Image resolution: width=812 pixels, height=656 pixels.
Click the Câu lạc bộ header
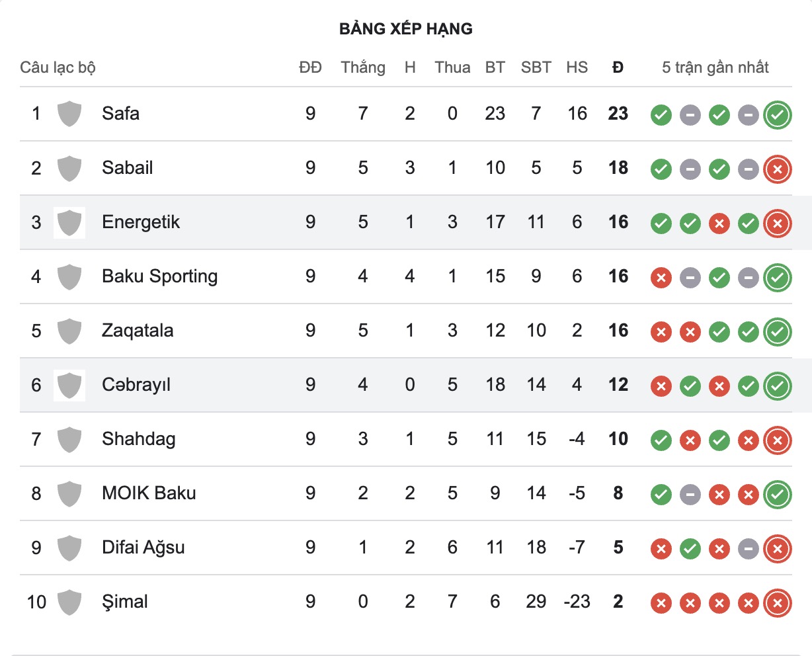click(x=58, y=67)
